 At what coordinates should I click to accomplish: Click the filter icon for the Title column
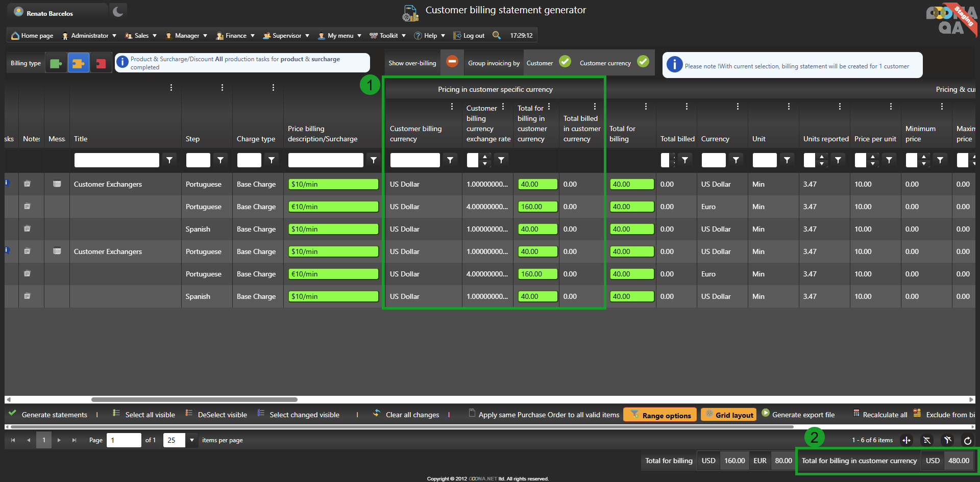pos(169,160)
